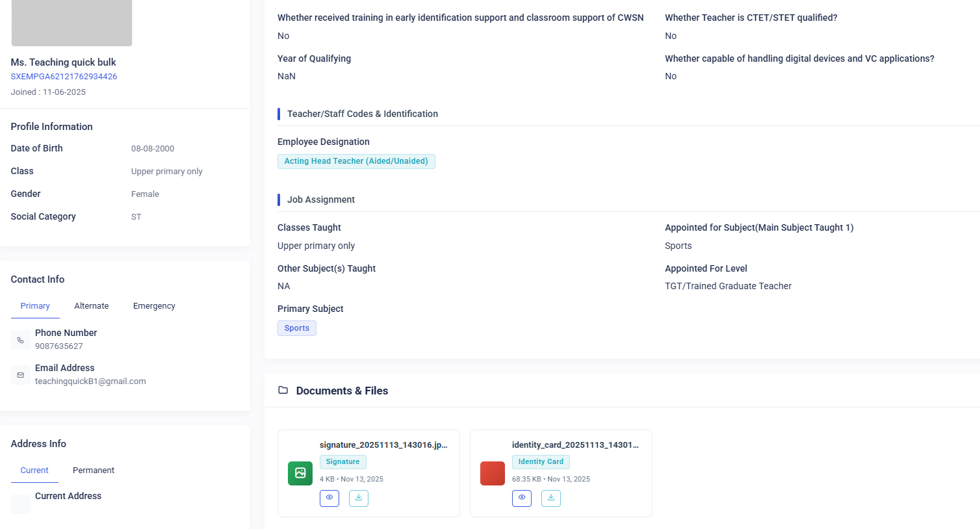Click the grey profile photo placeholder

(x=71, y=23)
